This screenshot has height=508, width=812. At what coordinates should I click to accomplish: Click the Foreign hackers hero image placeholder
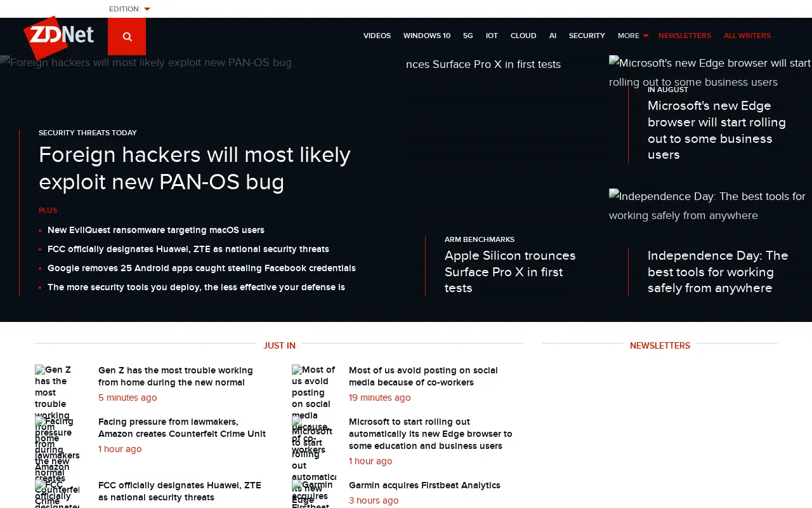(x=146, y=62)
